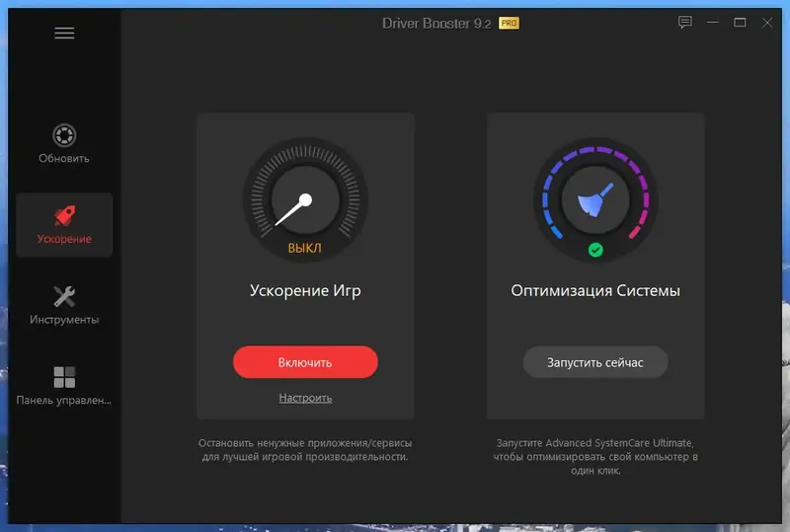Select the Ускорение rocket icon
Viewport: 790px width, 532px height.
pyautogui.click(x=64, y=215)
